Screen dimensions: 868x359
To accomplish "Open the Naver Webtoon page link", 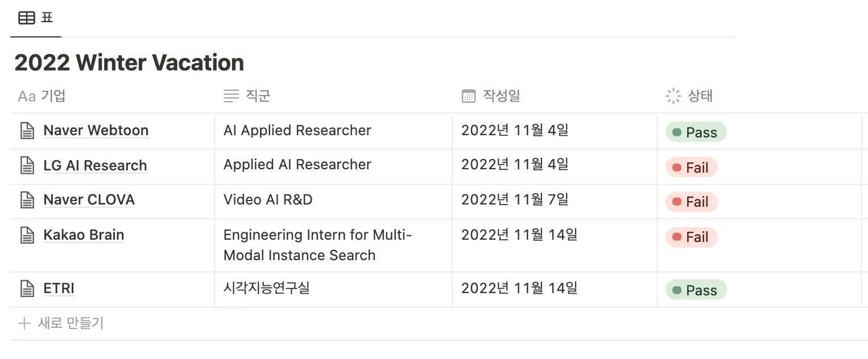I will pyautogui.click(x=96, y=130).
